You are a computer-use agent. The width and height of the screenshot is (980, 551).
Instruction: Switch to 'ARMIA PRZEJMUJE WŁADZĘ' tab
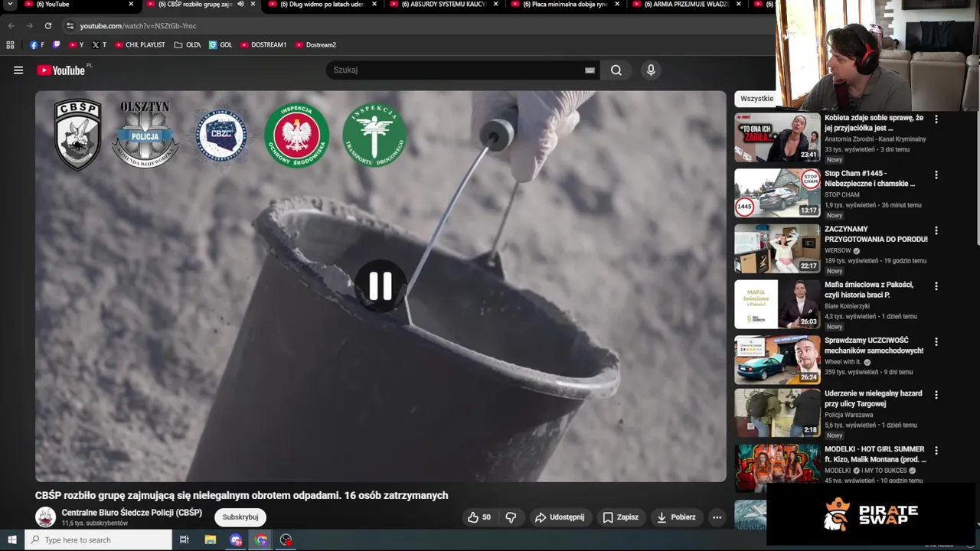[685, 5]
